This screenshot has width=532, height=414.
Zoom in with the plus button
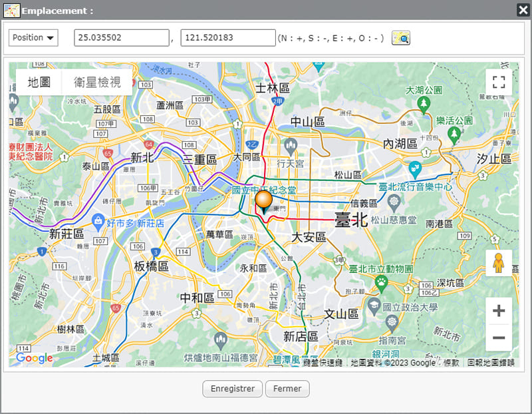click(498, 311)
